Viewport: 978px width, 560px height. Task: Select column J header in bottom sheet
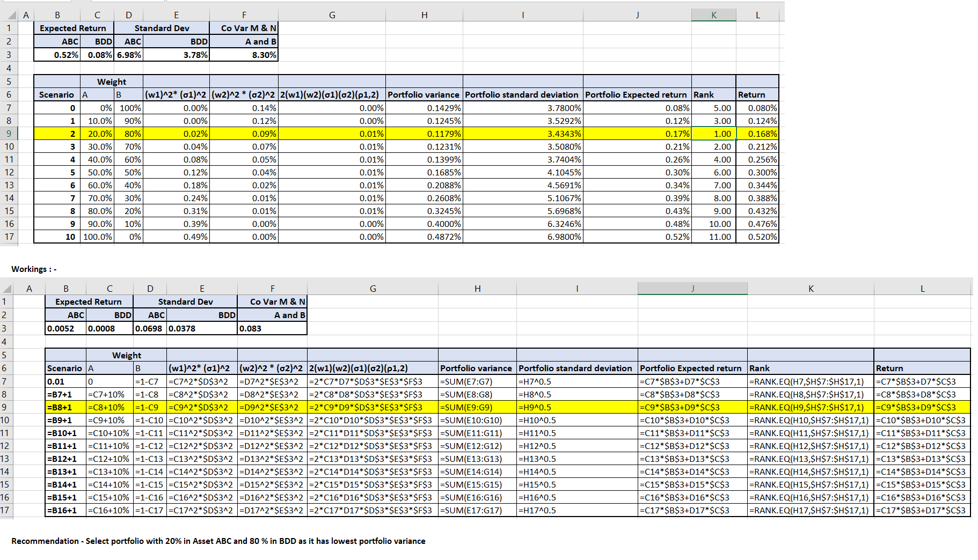pos(692,289)
